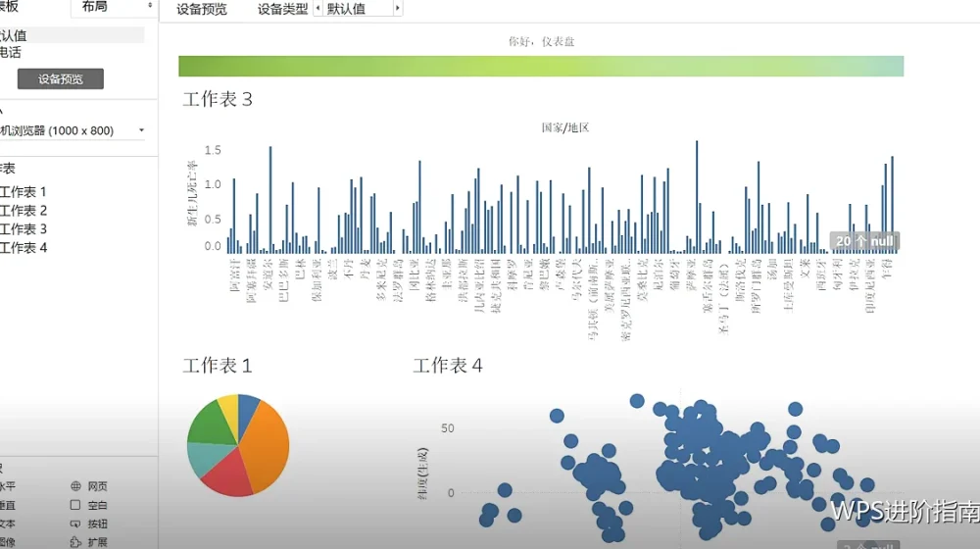Click the 工作表 4 chart title
Image resolution: width=980 pixels, height=549 pixels.
coord(448,365)
